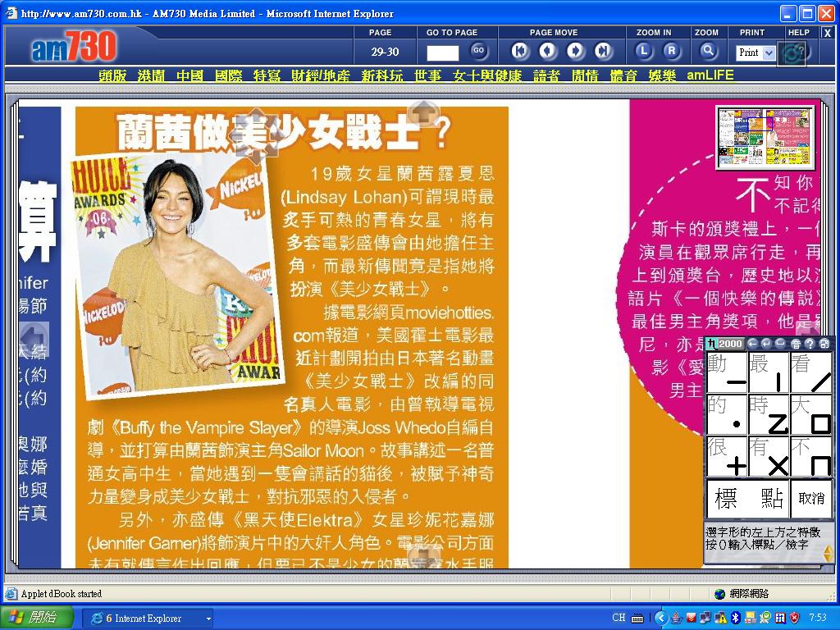Click the 取消 cancel key
This screenshot has height=630, width=840.
pyautogui.click(x=811, y=498)
